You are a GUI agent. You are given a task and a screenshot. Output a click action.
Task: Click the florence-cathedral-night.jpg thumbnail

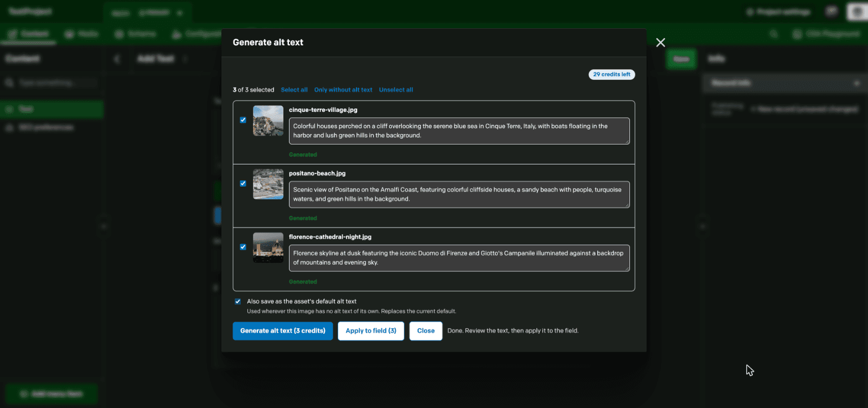click(268, 247)
